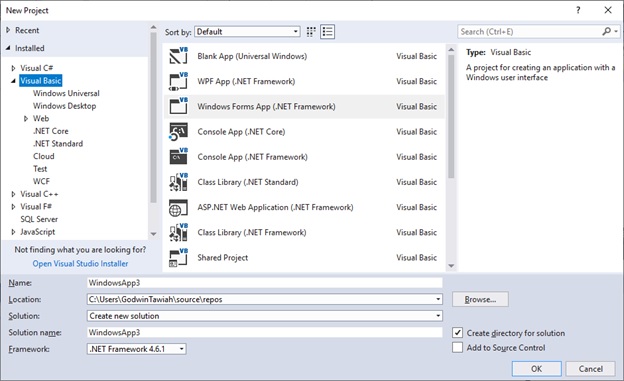Click the Class Library (.NET Framework) icon

coord(178,233)
